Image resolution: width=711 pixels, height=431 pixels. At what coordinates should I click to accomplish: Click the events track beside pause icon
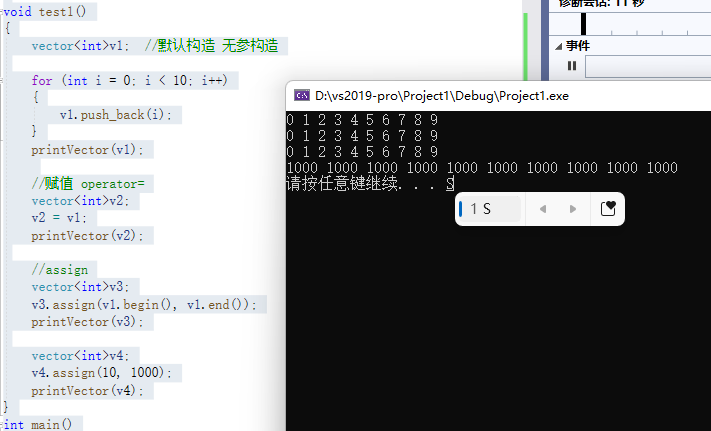[648, 67]
